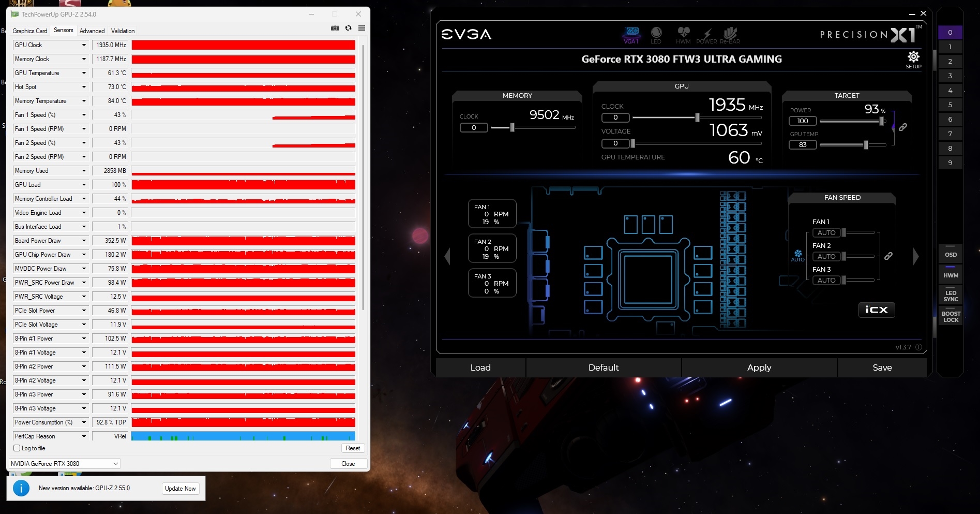Click the GPU temp target input showing 83

tap(803, 145)
